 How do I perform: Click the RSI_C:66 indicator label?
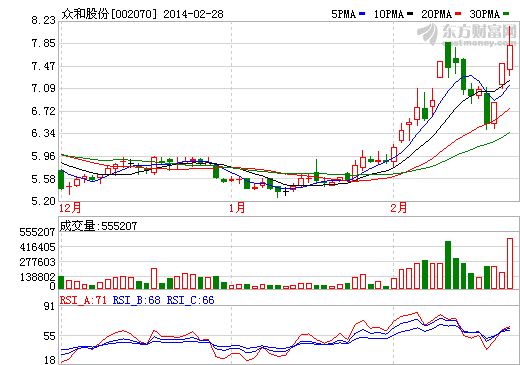click(x=190, y=300)
